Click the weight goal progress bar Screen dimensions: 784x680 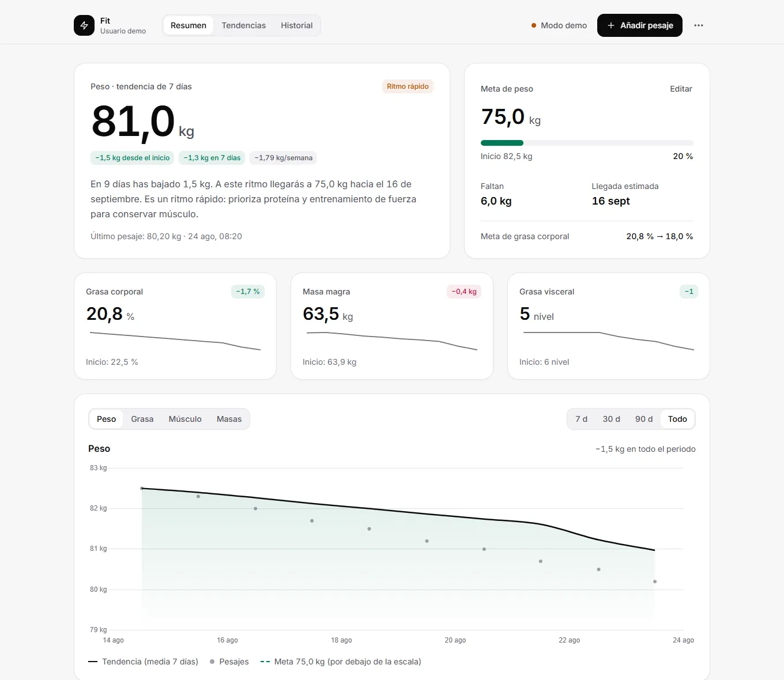(x=587, y=143)
